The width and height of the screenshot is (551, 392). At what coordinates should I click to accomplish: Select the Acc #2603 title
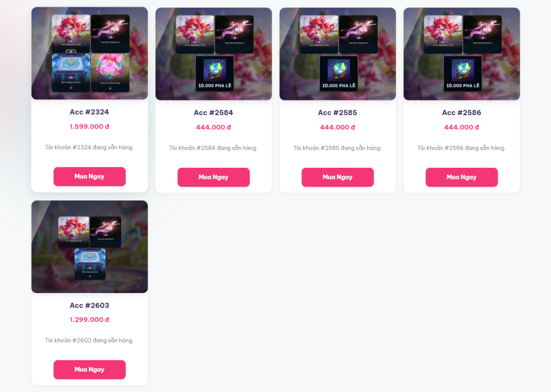coord(89,305)
